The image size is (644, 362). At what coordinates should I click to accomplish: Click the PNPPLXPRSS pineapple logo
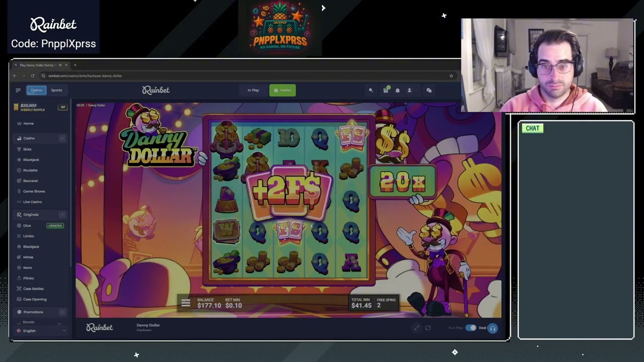pyautogui.click(x=280, y=26)
